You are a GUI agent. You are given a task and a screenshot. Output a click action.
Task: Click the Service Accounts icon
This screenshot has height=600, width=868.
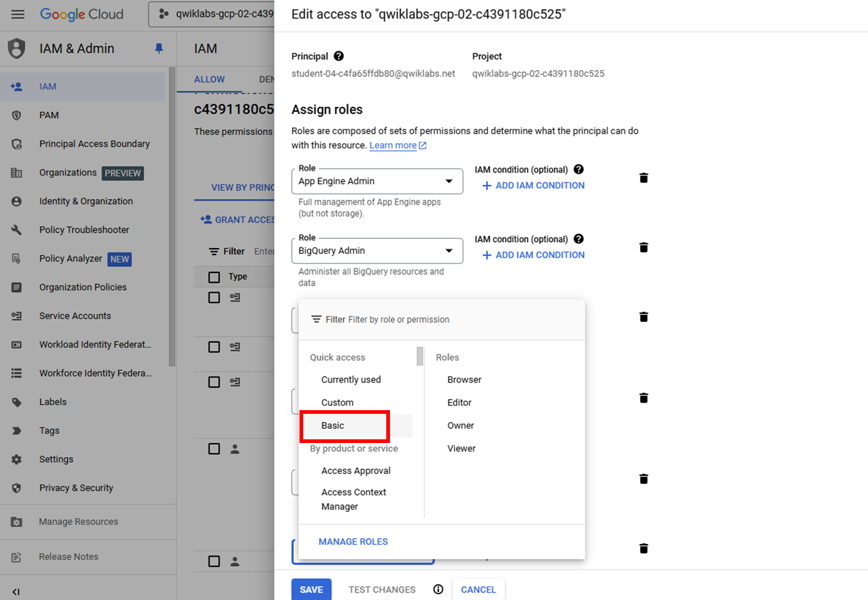coord(17,316)
